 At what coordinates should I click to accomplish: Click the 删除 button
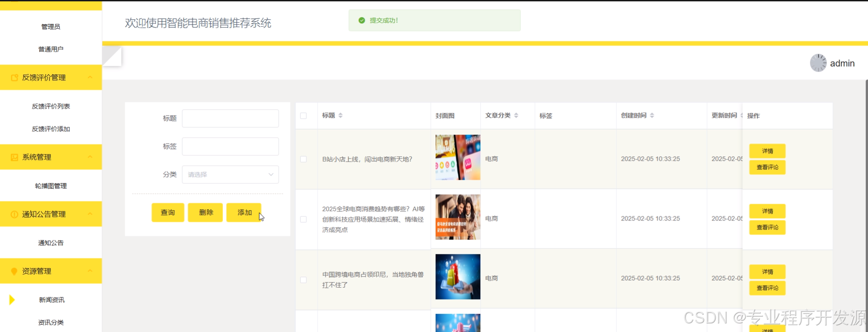pyautogui.click(x=205, y=212)
